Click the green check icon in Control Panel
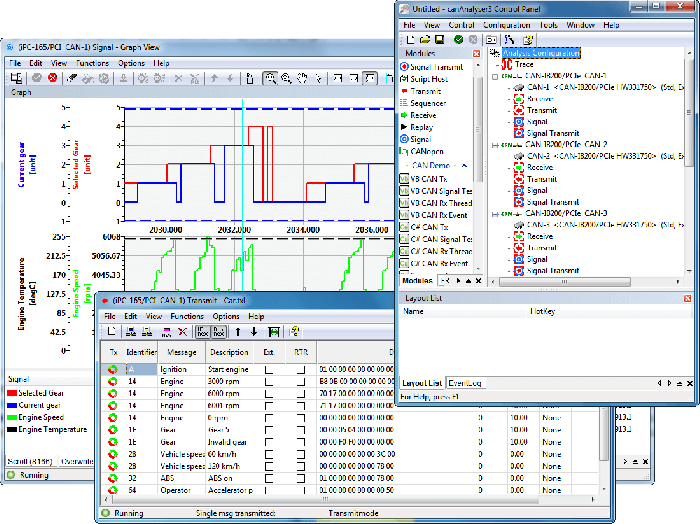The width and height of the screenshot is (700, 524). (458, 39)
